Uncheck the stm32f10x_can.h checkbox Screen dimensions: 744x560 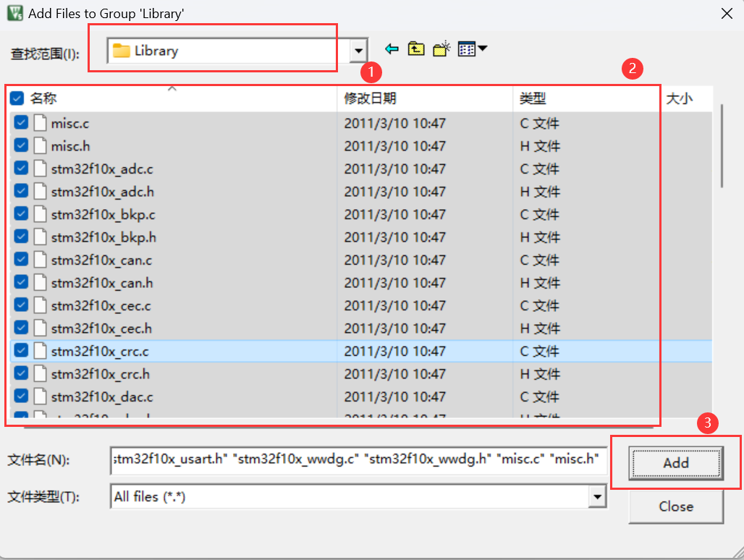click(21, 281)
